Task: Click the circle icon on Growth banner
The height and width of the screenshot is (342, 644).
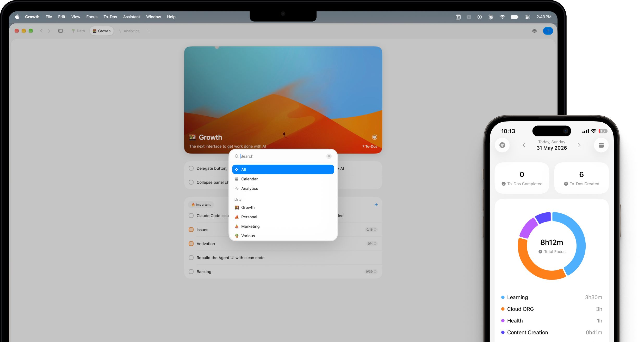Action: tap(375, 137)
